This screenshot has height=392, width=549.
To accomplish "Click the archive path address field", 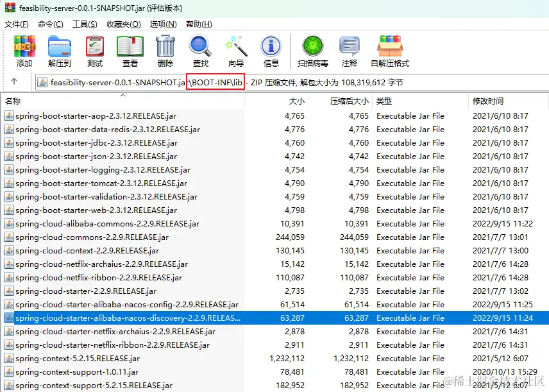I will (x=292, y=82).
